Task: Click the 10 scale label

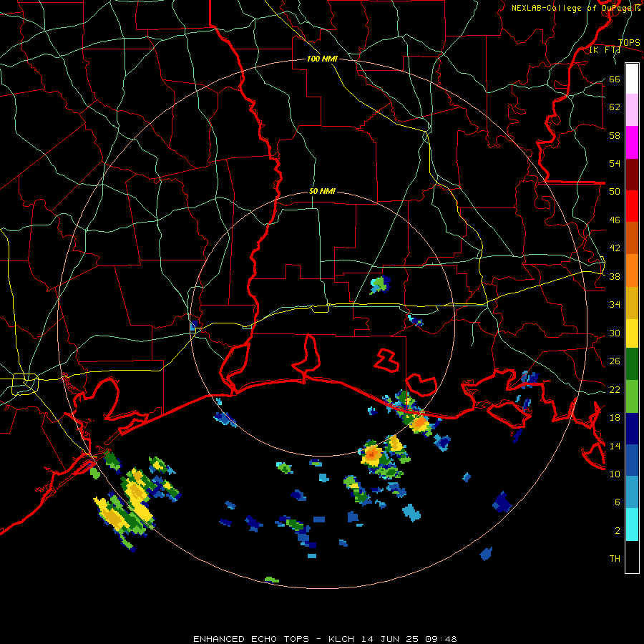Action: [615, 474]
